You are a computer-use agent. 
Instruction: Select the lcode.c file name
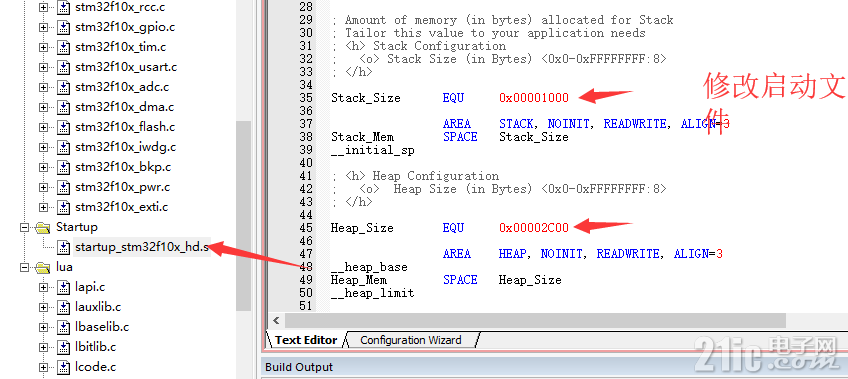[95, 368]
